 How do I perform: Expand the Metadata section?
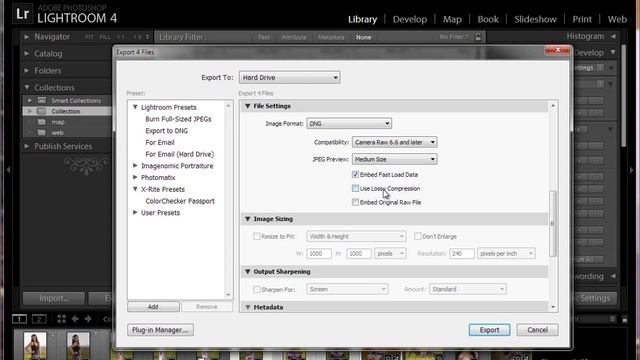tap(247, 307)
